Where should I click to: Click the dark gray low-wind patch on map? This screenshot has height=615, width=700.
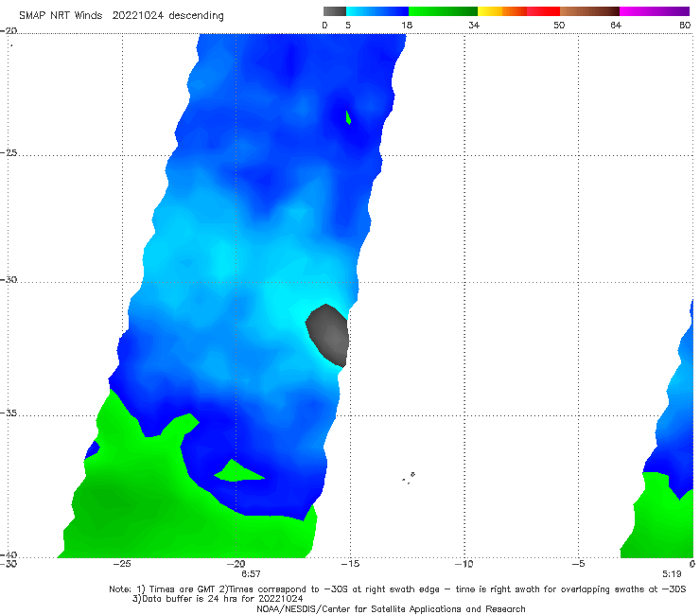point(328,335)
